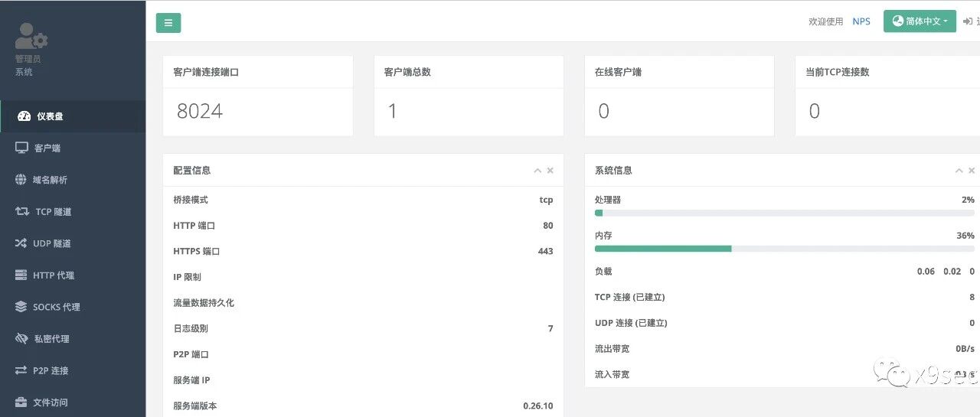This screenshot has width=980, height=417.
Task: Click the NPS link in header
Action: [x=861, y=21]
